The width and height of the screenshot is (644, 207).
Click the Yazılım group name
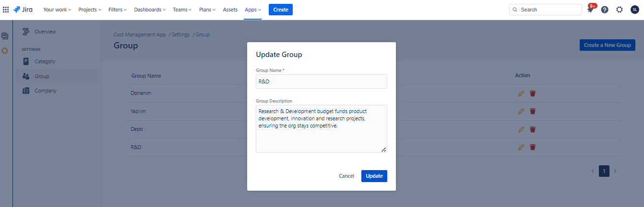(x=138, y=111)
